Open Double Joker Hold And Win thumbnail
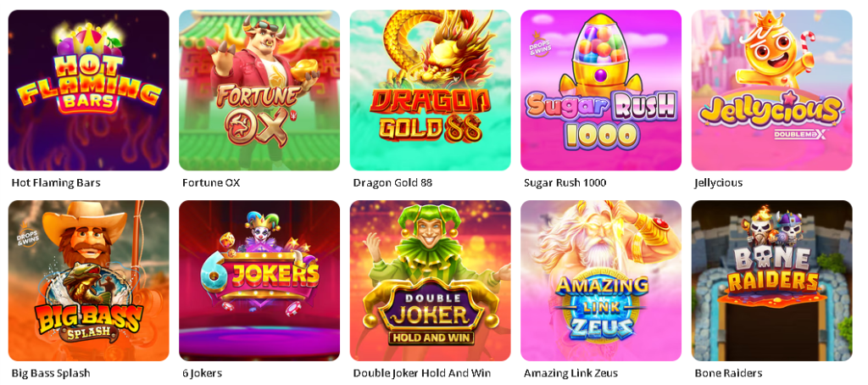Image resolution: width=868 pixels, height=385 pixels. pyautogui.click(x=430, y=281)
